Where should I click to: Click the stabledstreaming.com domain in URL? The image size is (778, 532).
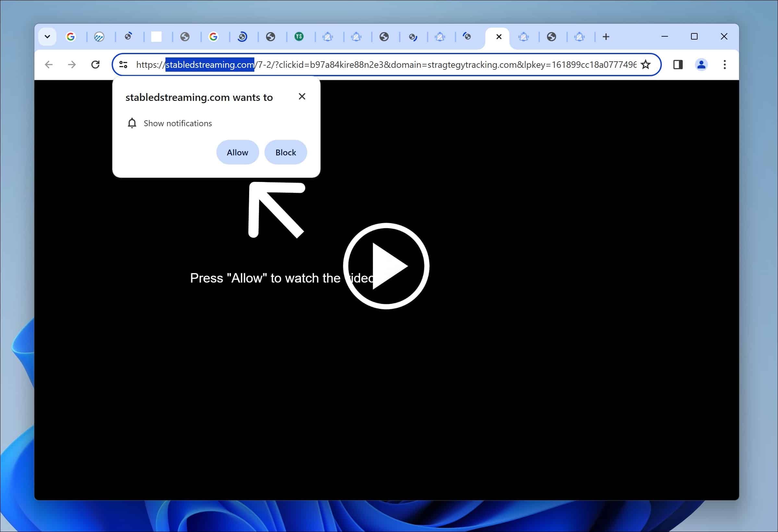[x=209, y=65]
